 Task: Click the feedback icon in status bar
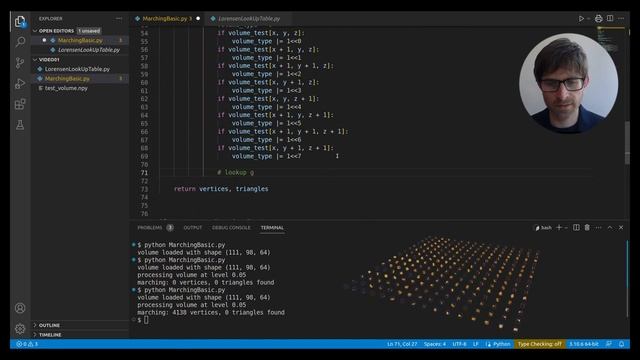coord(609,344)
